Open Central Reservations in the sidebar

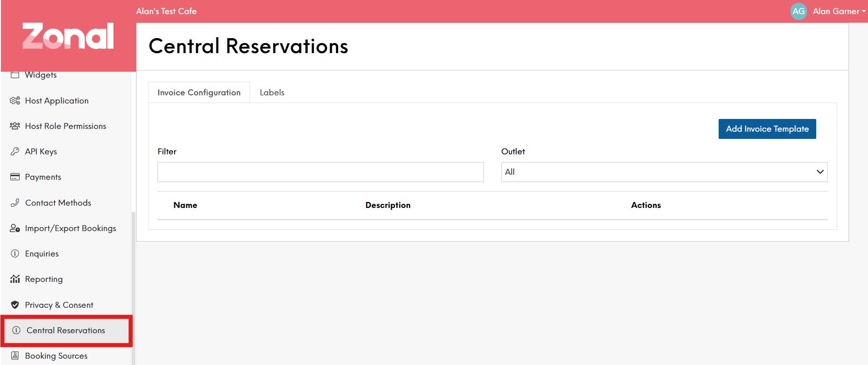click(66, 330)
